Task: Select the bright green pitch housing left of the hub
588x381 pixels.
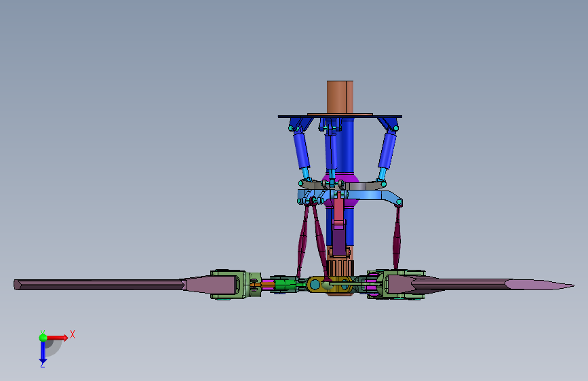Action: pyautogui.click(x=285, y=285)
